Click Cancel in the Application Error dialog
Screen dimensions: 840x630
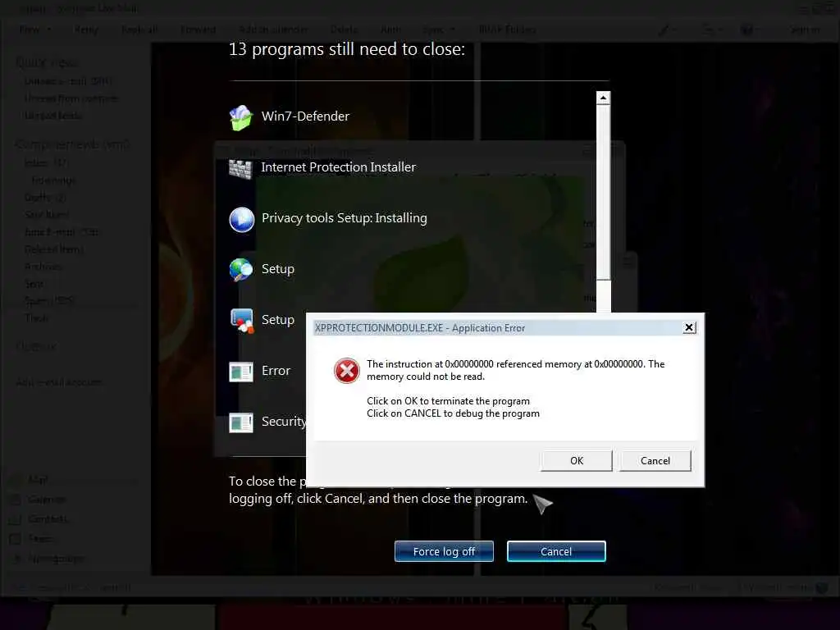click(655, 461)
